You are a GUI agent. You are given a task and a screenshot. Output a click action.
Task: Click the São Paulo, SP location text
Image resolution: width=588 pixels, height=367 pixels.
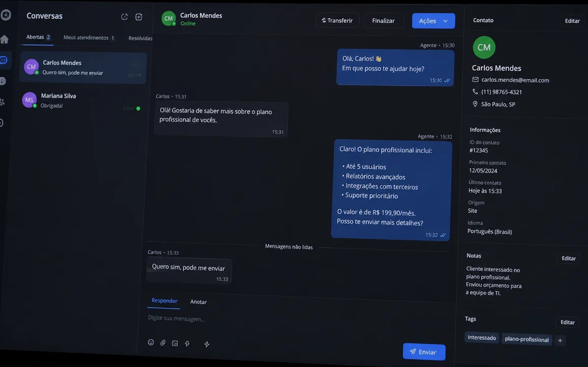click(x=498, y=104)
